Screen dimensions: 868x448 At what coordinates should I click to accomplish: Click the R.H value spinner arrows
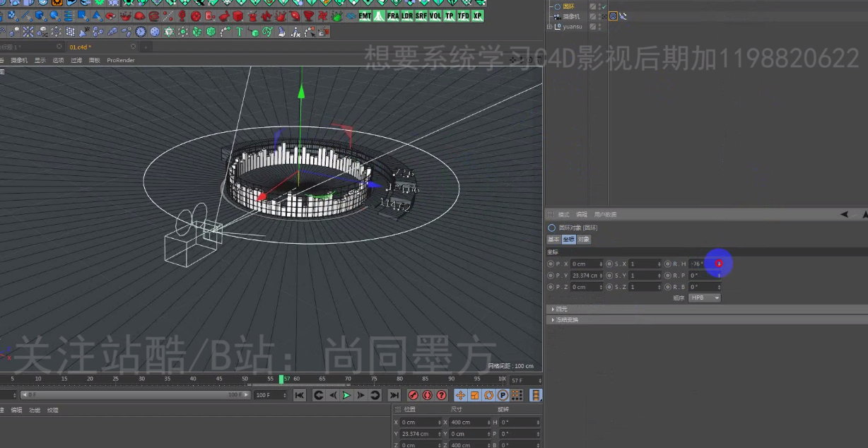719,264
